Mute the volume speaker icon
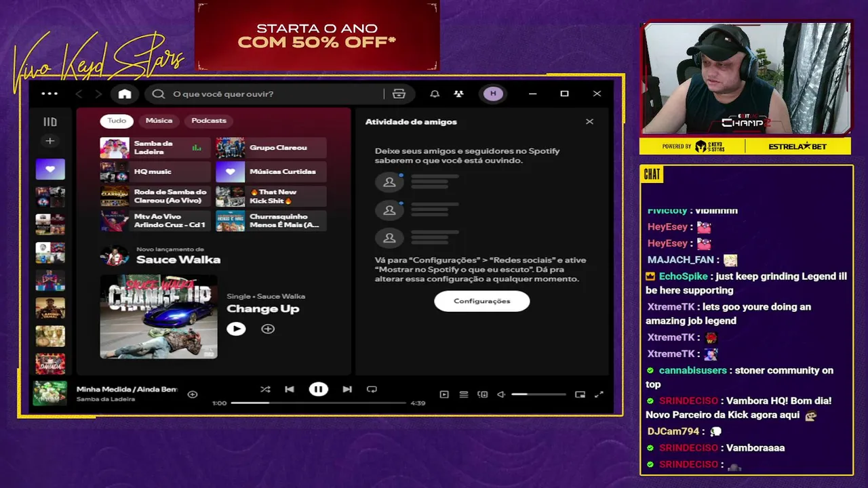 (x=501, y=394)
